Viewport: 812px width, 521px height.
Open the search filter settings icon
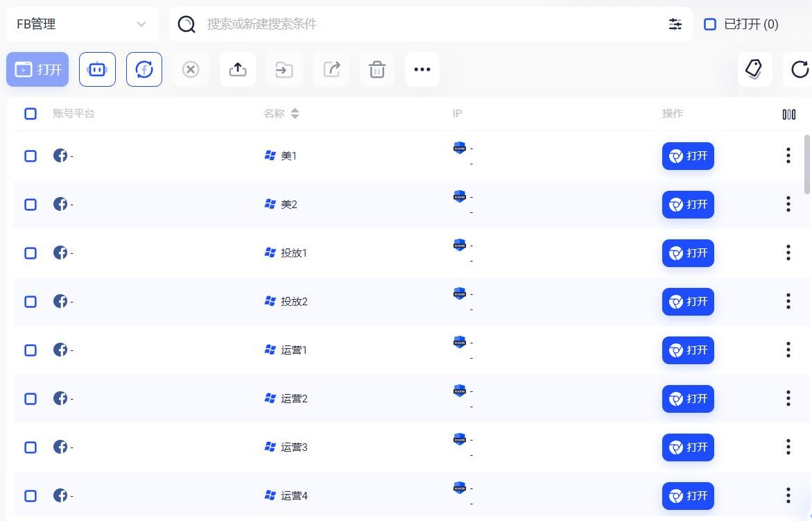(675, 24)
